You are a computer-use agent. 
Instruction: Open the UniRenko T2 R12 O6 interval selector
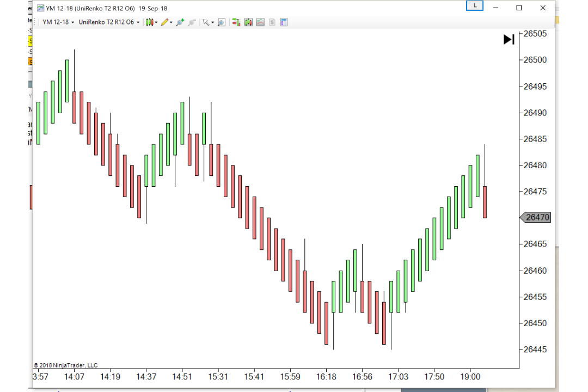pyautogui.click(x=109, y=22)
